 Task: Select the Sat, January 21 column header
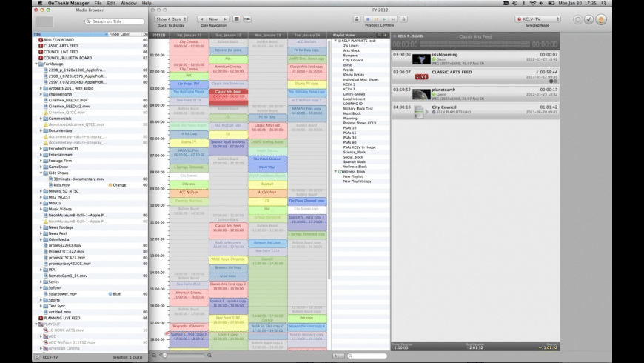[189, 35]
